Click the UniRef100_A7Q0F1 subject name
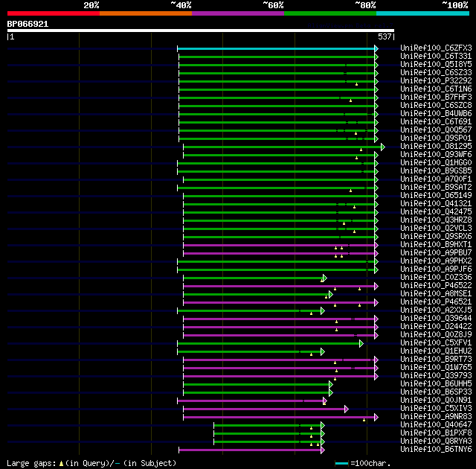Viewport: 476px width, 469px height. click(x=436, y=179)
